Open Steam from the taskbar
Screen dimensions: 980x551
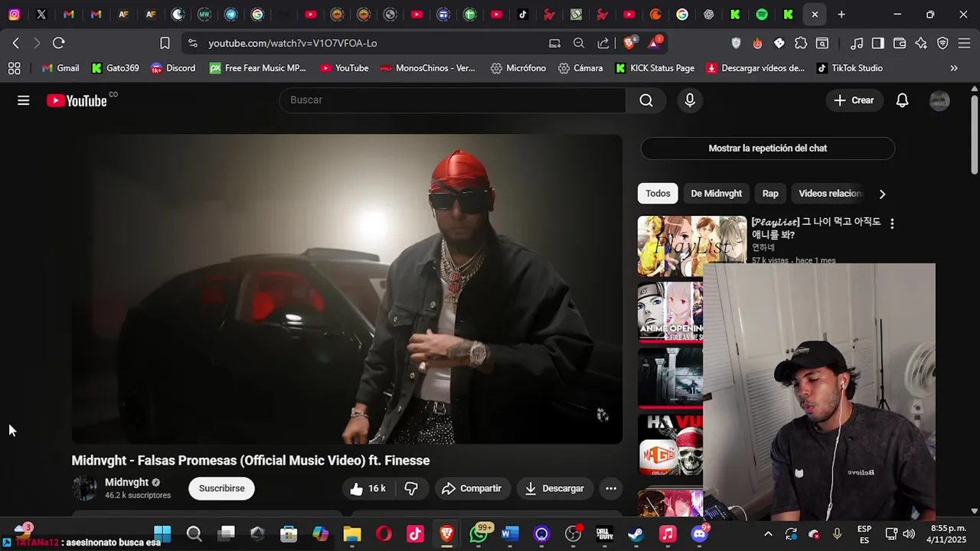(x=635, y=534)
